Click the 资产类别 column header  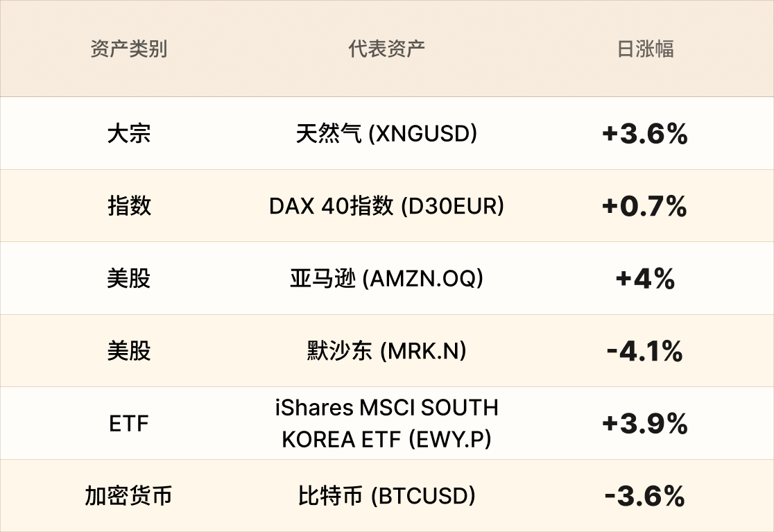(x=128, y=49)
